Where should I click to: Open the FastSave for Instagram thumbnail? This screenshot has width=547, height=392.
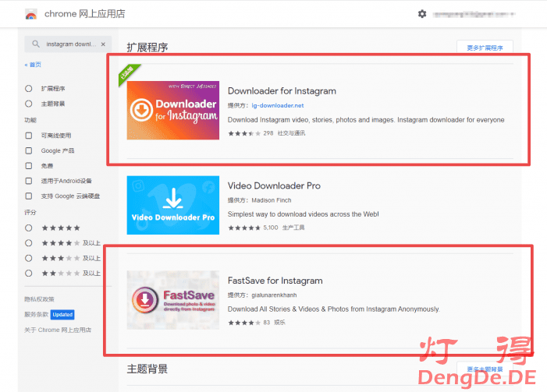point(172,300)
